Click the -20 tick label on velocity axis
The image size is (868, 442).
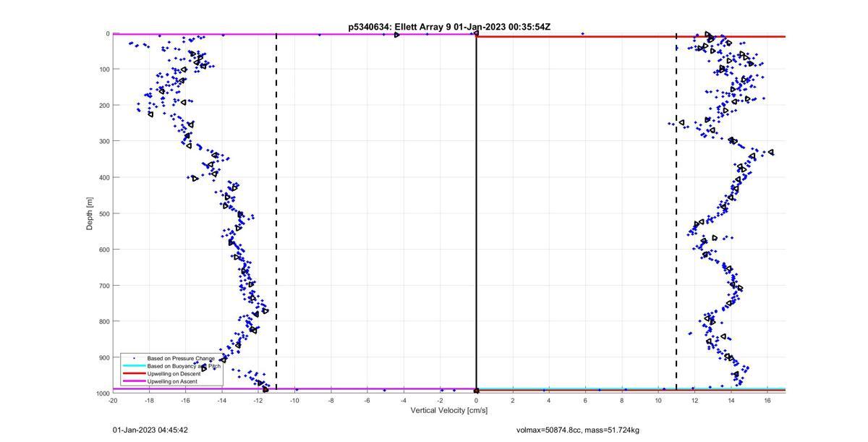coord(113,399)
